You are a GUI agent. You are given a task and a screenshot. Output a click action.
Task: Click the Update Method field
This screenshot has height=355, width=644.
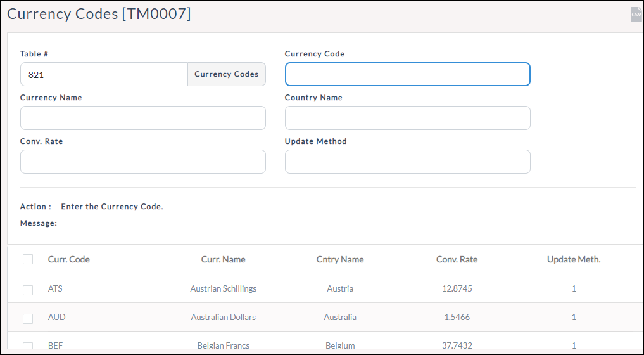point(407,162)
